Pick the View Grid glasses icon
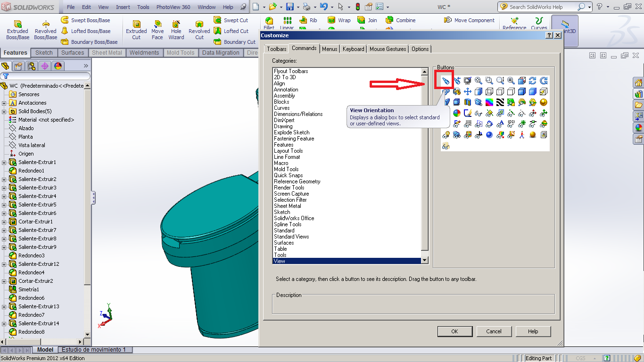This screenshot has height=362, width=644. tap(468, 124)
